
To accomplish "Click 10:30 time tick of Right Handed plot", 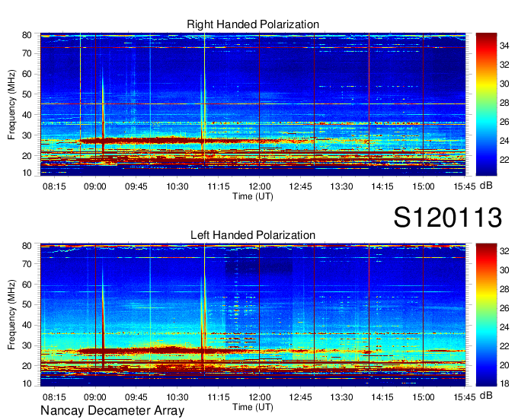I will [x=177, y=186].
